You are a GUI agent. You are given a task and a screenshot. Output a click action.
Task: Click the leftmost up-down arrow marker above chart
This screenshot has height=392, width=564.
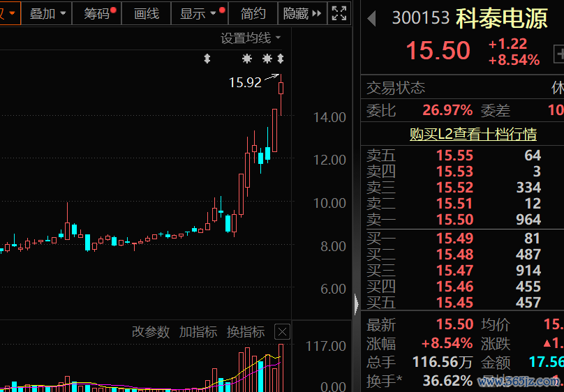click(x=207, y=59)
